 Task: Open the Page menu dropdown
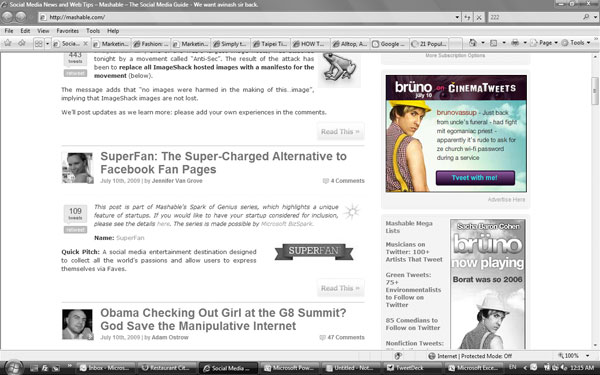click(x=545, y=43)
